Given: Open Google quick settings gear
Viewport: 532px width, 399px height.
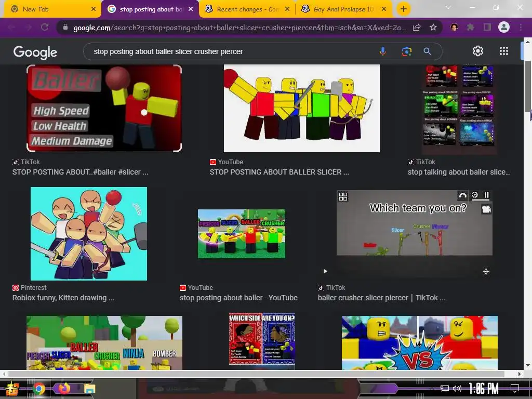Looking at the screenshot, I should coord(478,51).
